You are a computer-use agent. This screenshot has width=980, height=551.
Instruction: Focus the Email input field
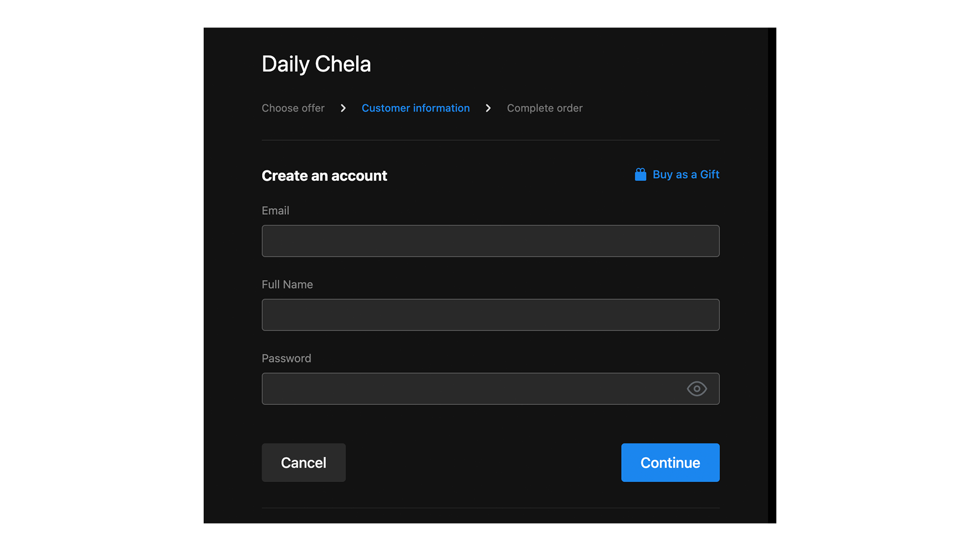click(490, 241)
